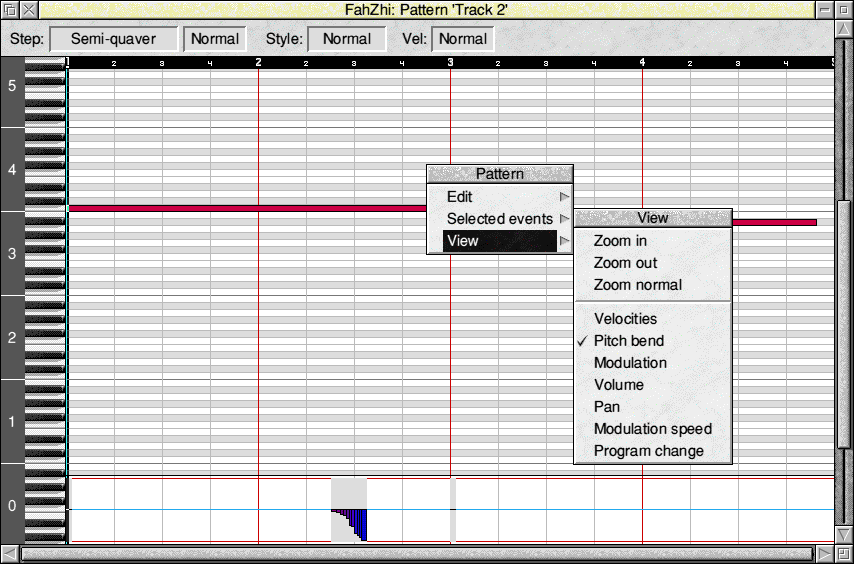The width and height of the screenshot is (854, 564).
Task: Toggle the Modulation view option
Action: click(630, 363)
